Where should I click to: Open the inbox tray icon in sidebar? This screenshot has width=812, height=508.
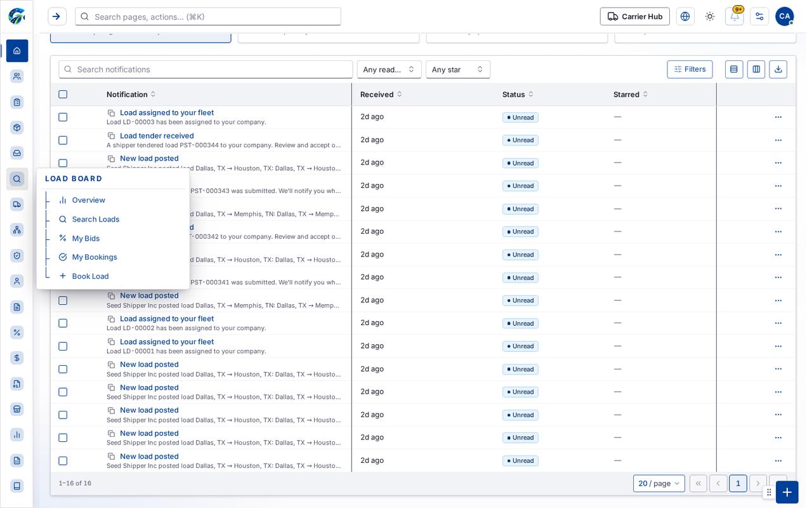click(x=17, y=153)
